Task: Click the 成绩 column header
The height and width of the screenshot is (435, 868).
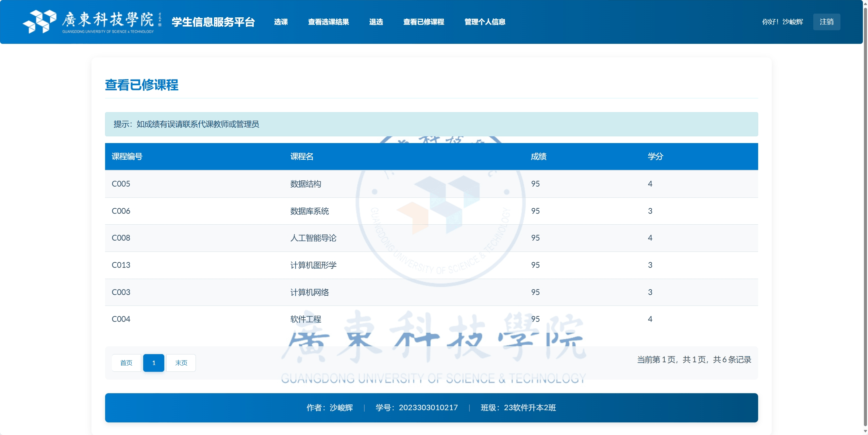Action: pyautogui.click(x=538, y=156)
